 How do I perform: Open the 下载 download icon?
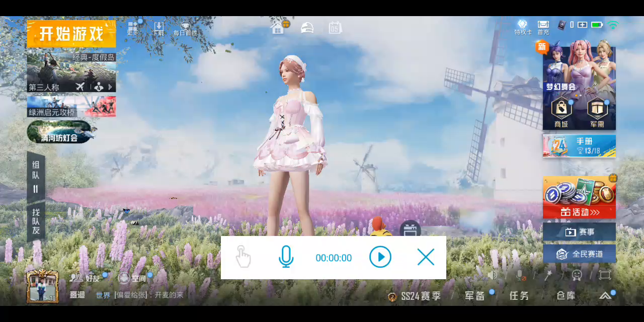tap(158, 28)
